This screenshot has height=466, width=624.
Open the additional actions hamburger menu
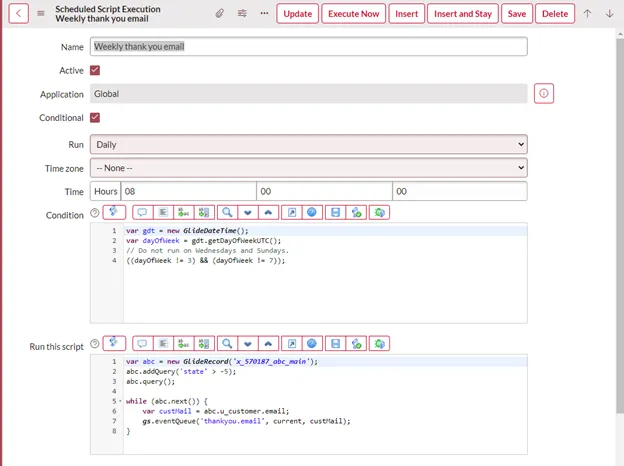tap(41, 14)
